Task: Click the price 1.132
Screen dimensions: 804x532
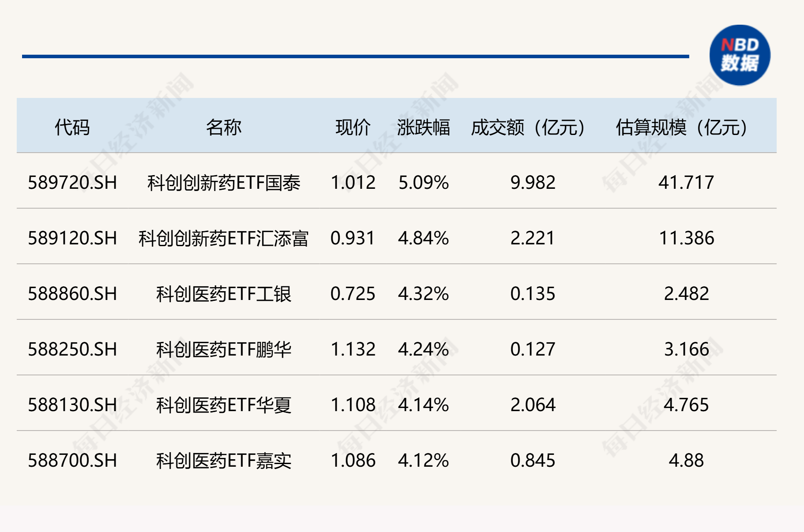Action: coord(353,349)
